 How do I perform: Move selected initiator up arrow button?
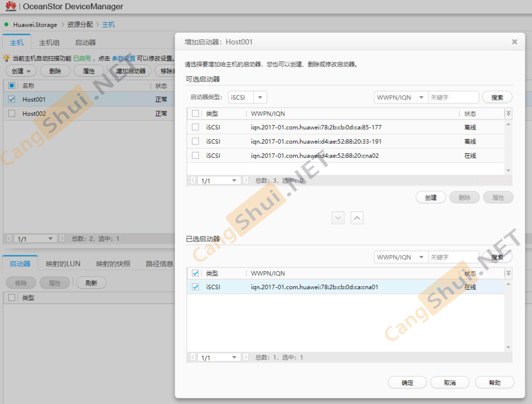[357, 218]
